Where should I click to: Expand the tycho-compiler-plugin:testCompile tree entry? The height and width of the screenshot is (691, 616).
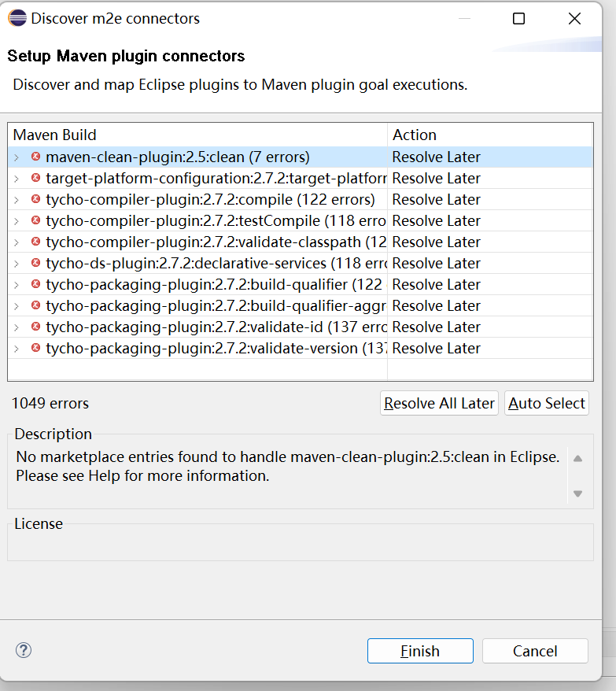(x=17, y=220)
